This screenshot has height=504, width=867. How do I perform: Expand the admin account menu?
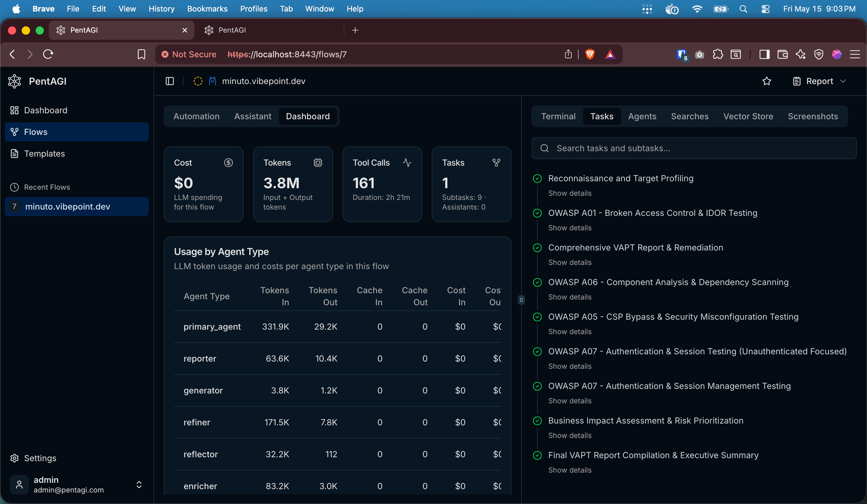click(139, 484)
